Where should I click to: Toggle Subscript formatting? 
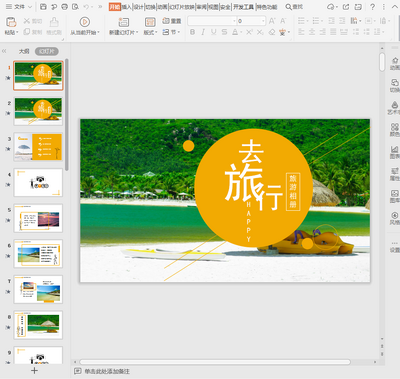tap(260, 32)
